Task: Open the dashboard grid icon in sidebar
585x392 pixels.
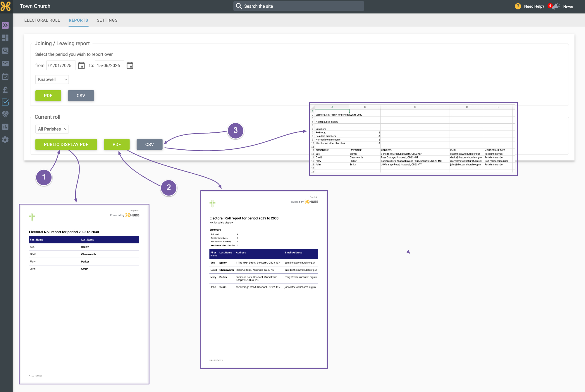Action: click(5, 38)
